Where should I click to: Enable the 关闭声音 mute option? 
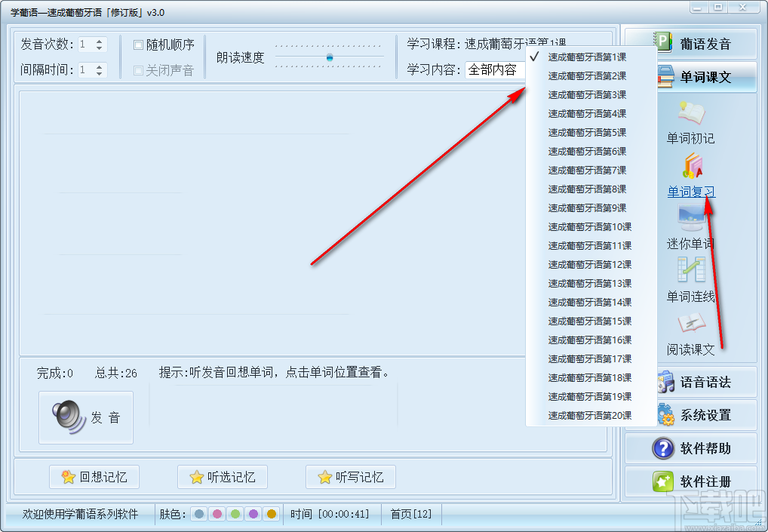[x=140, y=70]
